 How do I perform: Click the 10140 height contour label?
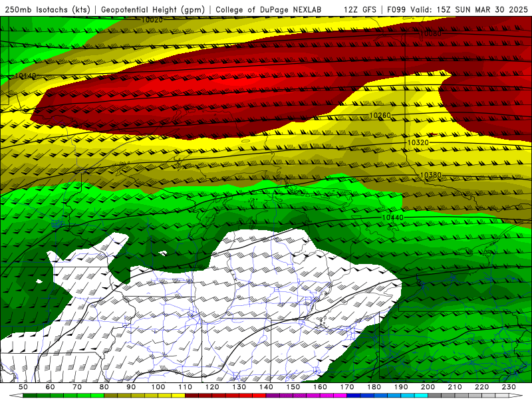(26, 75)
